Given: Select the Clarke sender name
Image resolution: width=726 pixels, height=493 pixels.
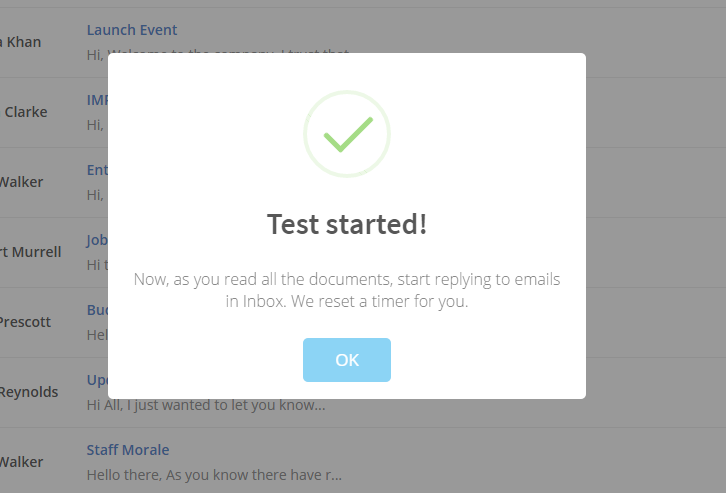Looking at the screenshot, I should tap(25, 112).
